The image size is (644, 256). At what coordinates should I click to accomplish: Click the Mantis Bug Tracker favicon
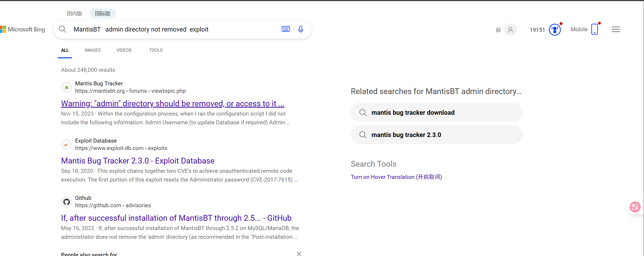pyautogui.click(x=67, y=87)
